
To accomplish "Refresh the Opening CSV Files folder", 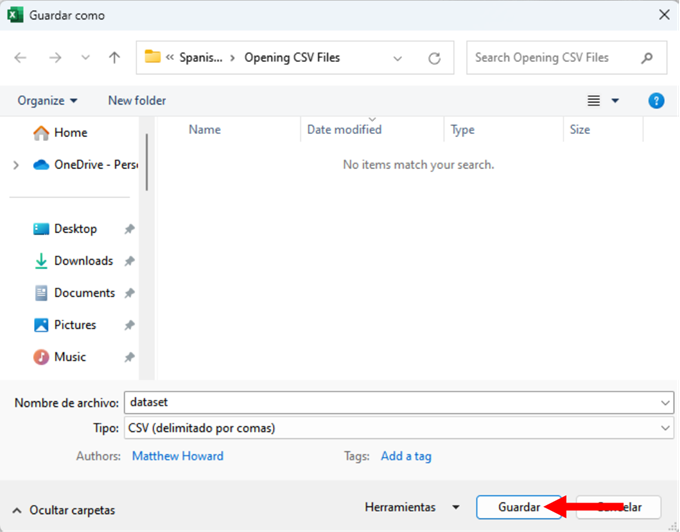I will [x=434, y=58].
